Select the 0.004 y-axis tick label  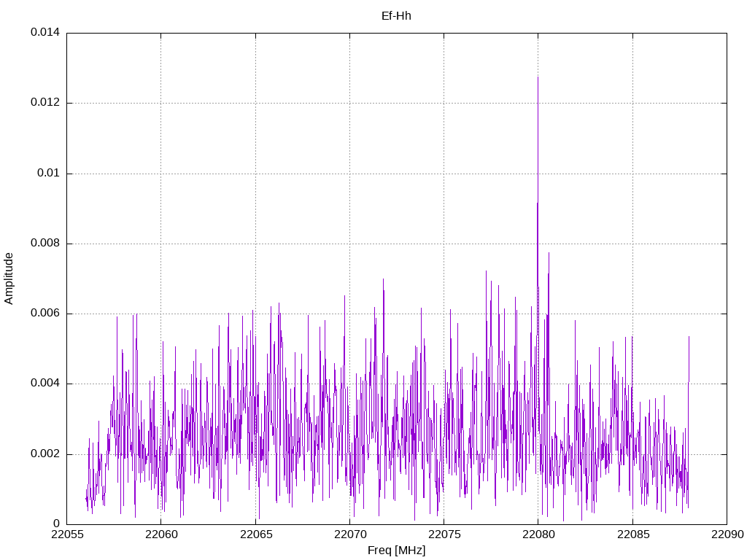tap(44, 384)
